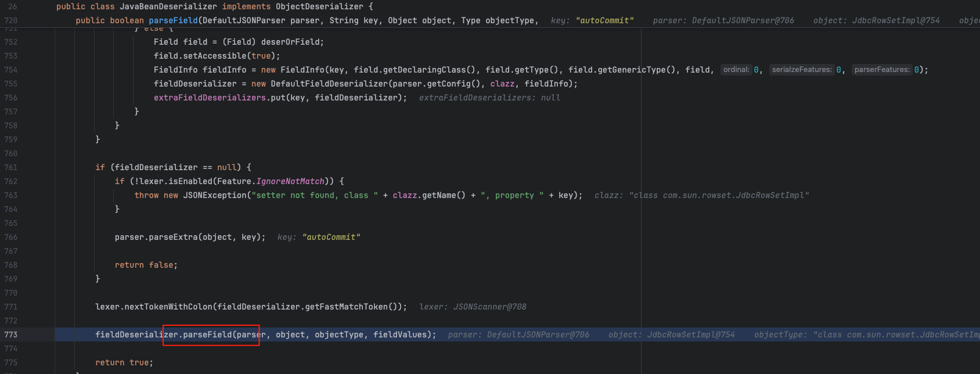This screenshot has height=374, width=980.
Task: Click DefaultJSONParser parameter type on line 720
Action: [244, 20]
